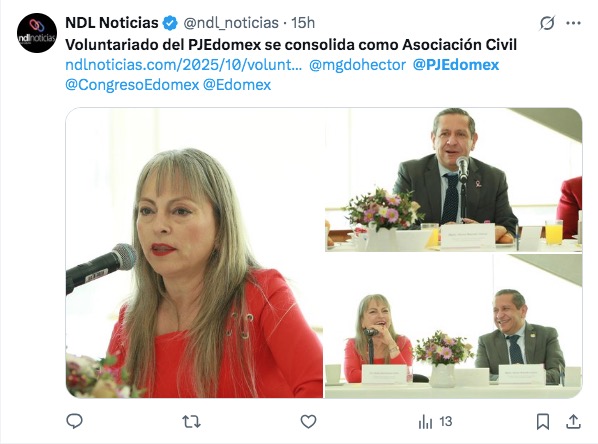This screenshot has width=598, height=444.
Task: Open the 15h timestamp permalink
Action: [303, 23]
